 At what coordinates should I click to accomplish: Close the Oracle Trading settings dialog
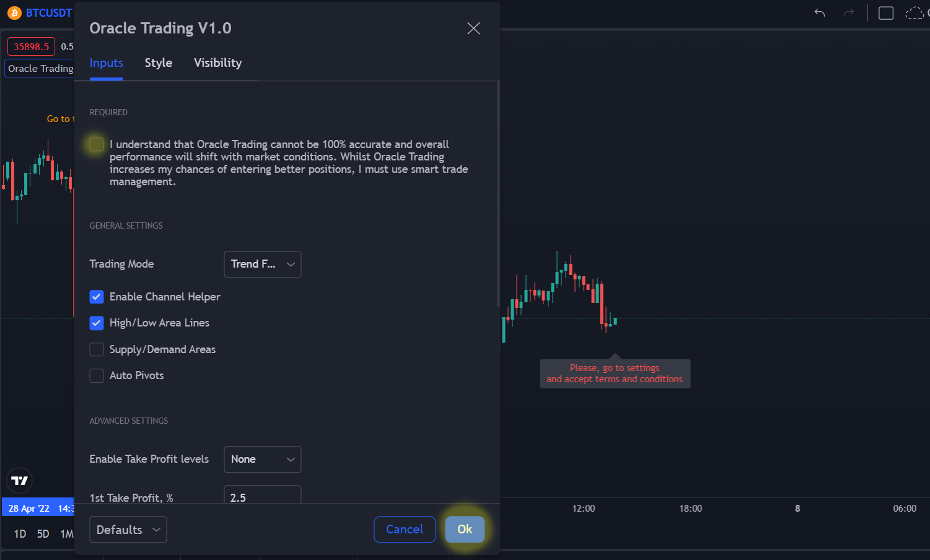tap(473, 28)
